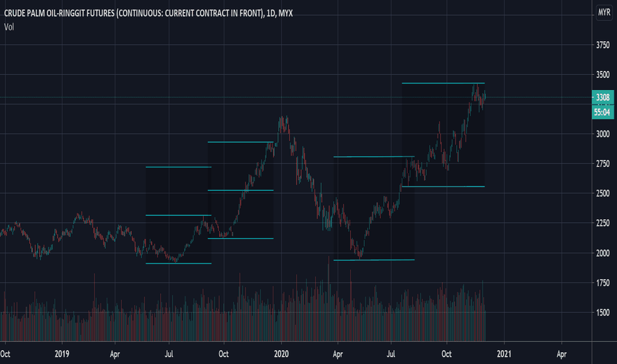617x364 pixels.
Task: Click the 3500 price axis label
Action: click(x=602, y=74)
